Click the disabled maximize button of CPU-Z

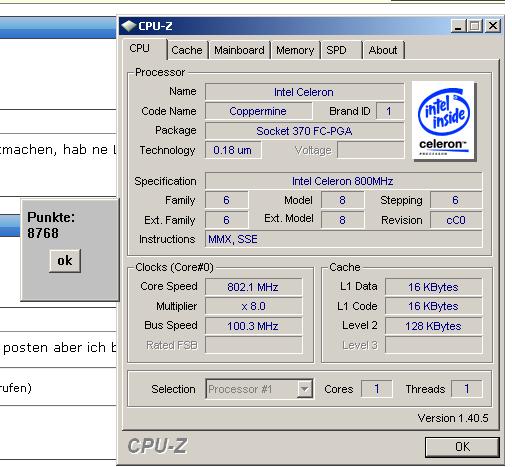475,26
